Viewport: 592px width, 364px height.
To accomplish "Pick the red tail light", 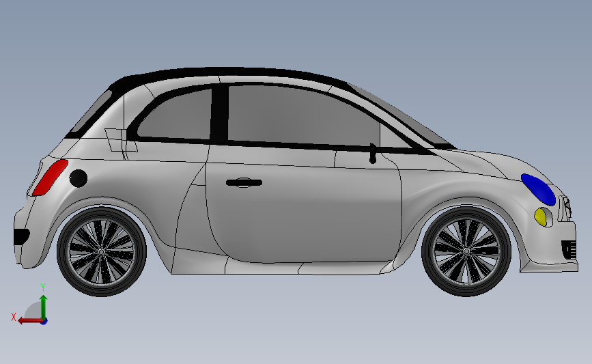I will 50,177.
